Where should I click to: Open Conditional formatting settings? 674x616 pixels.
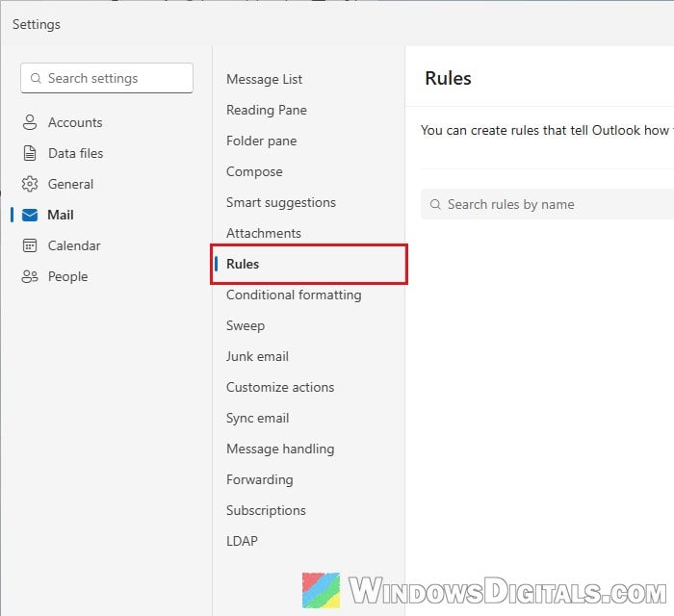(x=294, y=295)
